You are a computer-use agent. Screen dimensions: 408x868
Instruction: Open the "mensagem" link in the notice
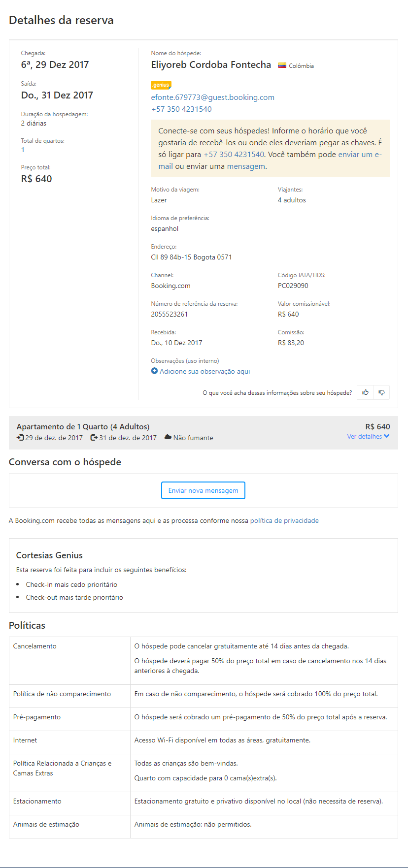pos(246,166)
